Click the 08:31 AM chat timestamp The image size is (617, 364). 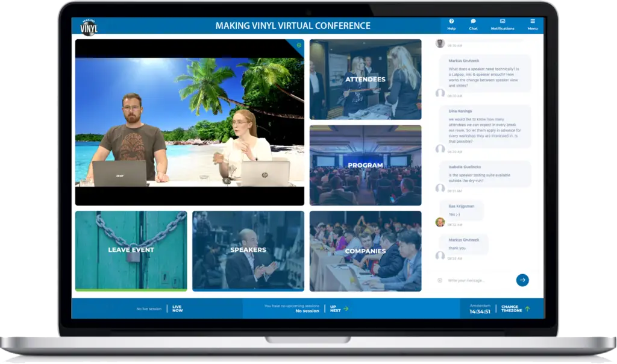[x=454, y=191]
